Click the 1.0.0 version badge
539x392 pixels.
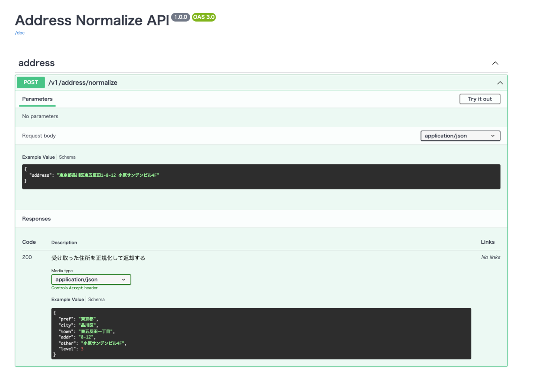pos(180,17)
